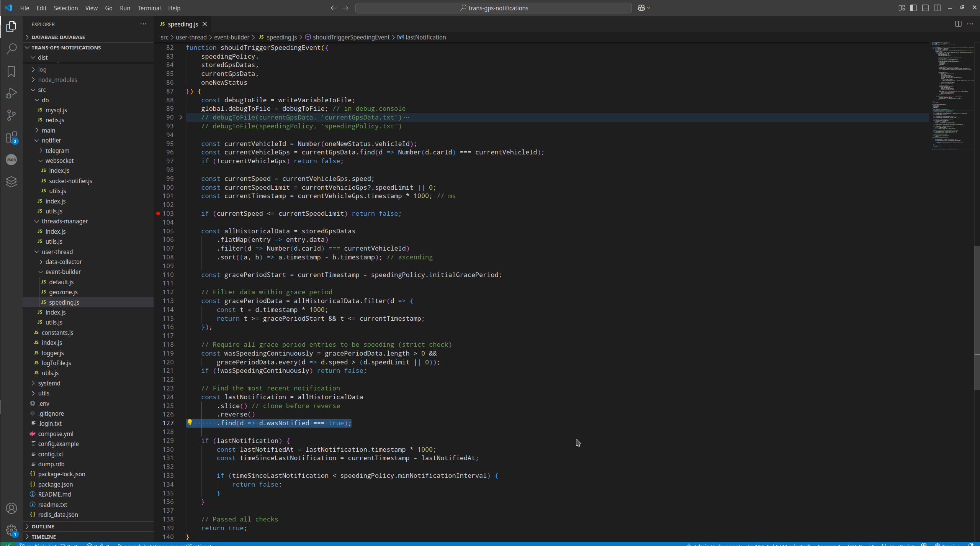980x546 pixels.
Task: Expand the folded code at line 90
Action: point(181,117)
